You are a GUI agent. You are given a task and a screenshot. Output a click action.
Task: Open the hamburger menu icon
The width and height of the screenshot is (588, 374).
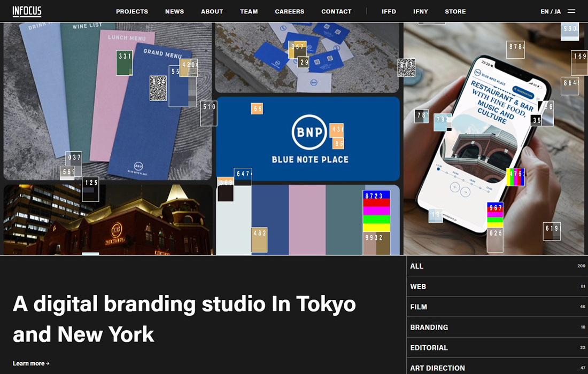pos(571,11)
